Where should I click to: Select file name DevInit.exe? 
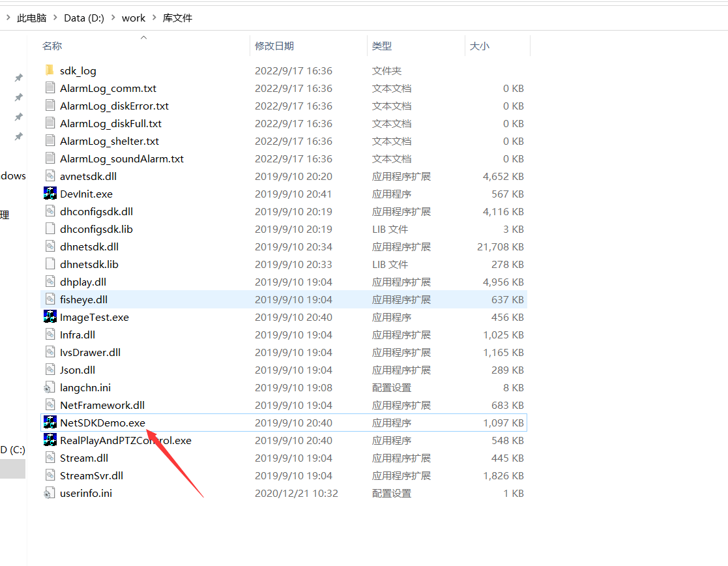pyautogui.click(x=87, y=194)
